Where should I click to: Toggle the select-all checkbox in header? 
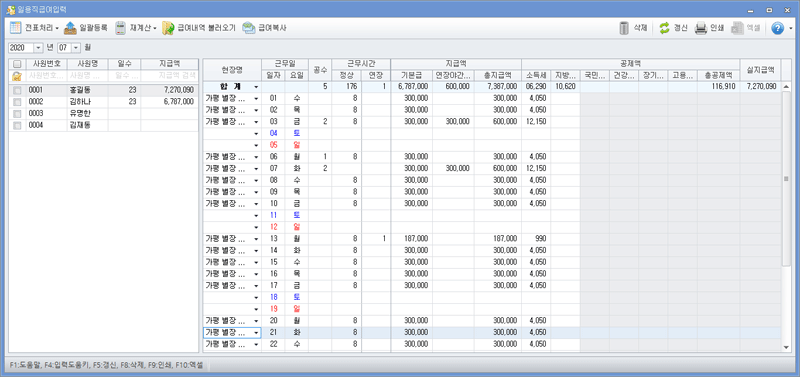click(17, 64)
